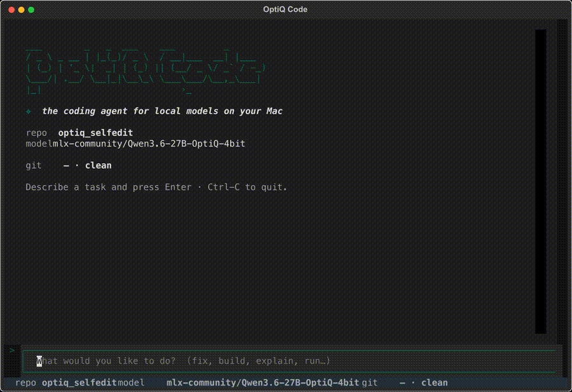Click 'Describe a task and press Enter' hint
This screenshot has width=572, height=392.
108,187
